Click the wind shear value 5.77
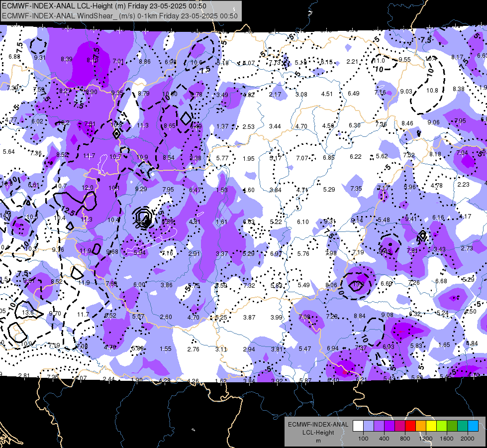 click(222, 158)
